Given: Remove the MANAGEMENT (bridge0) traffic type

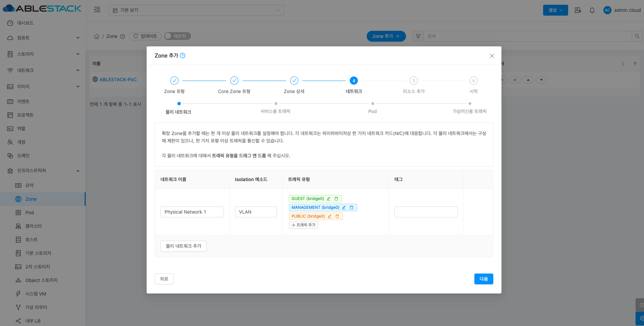Looking at the screenshot, I should point(351,208).
